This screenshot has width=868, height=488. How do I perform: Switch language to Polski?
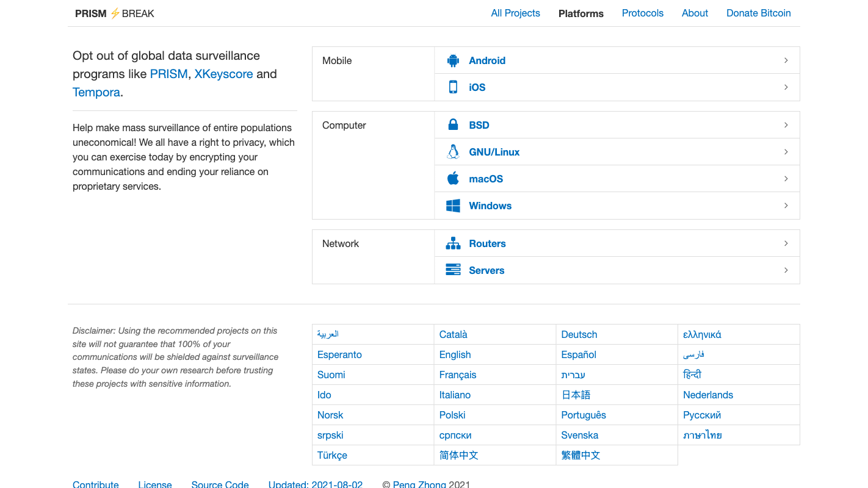(x=452, y=415)
